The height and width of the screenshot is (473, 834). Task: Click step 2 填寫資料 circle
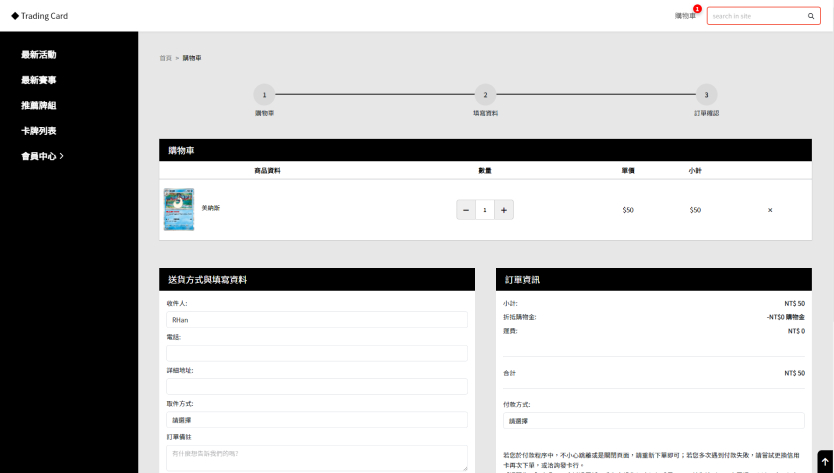click(485, 95)
